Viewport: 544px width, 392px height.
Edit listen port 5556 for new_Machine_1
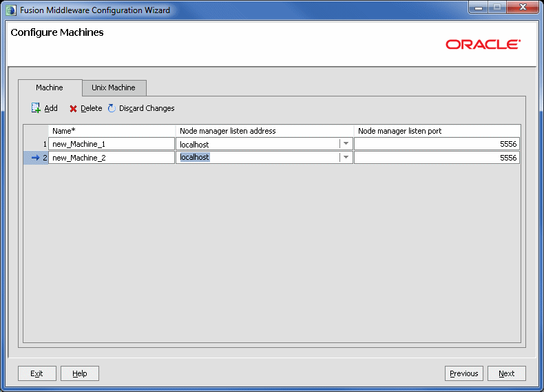click(437, 144)
